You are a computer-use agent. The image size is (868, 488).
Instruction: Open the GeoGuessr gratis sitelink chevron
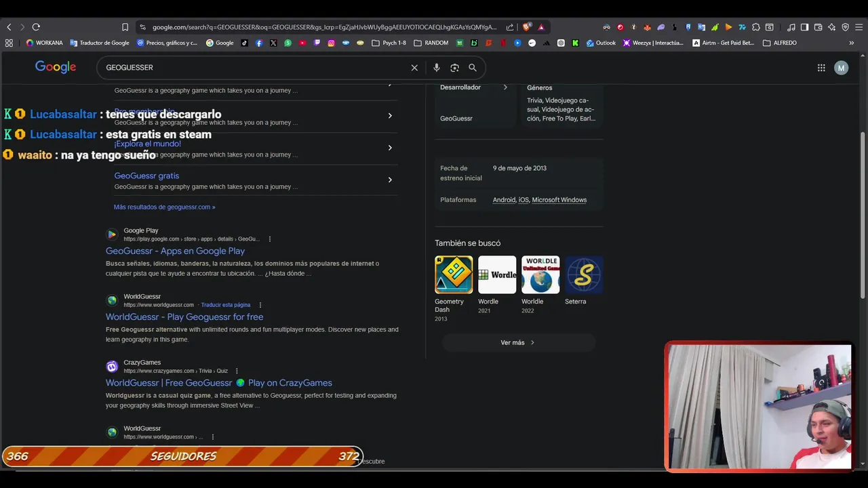tap(390, 180)
